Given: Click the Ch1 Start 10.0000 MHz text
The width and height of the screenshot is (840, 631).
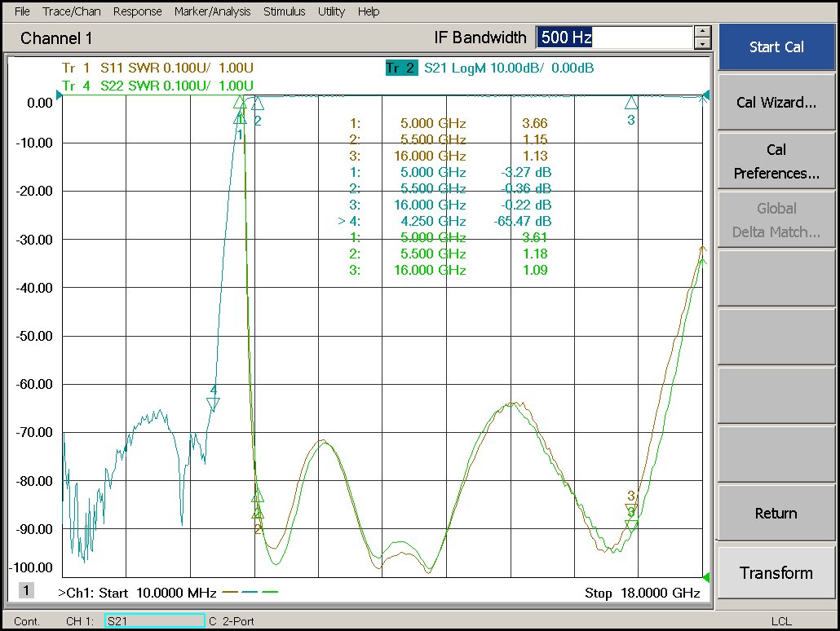Looking at the screenshot, I should click(137, 593).
